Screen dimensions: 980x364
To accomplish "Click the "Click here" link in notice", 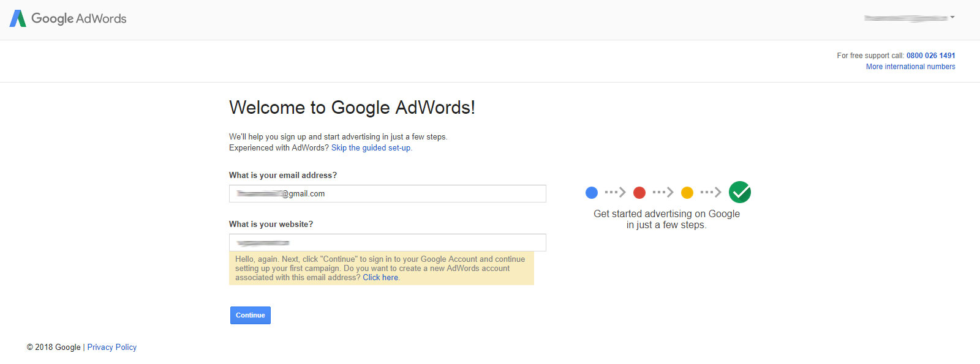I will (x=380, y=278).
